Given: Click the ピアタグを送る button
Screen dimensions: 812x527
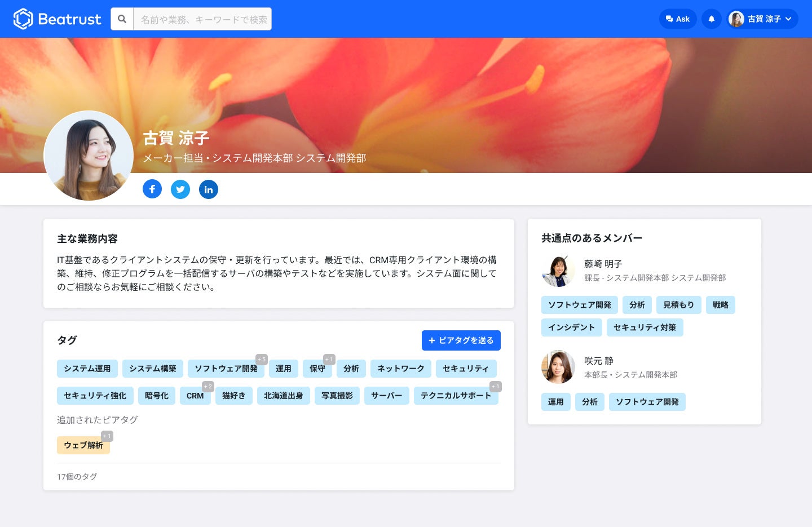Looking at the screenshot, I should point(461,340).
